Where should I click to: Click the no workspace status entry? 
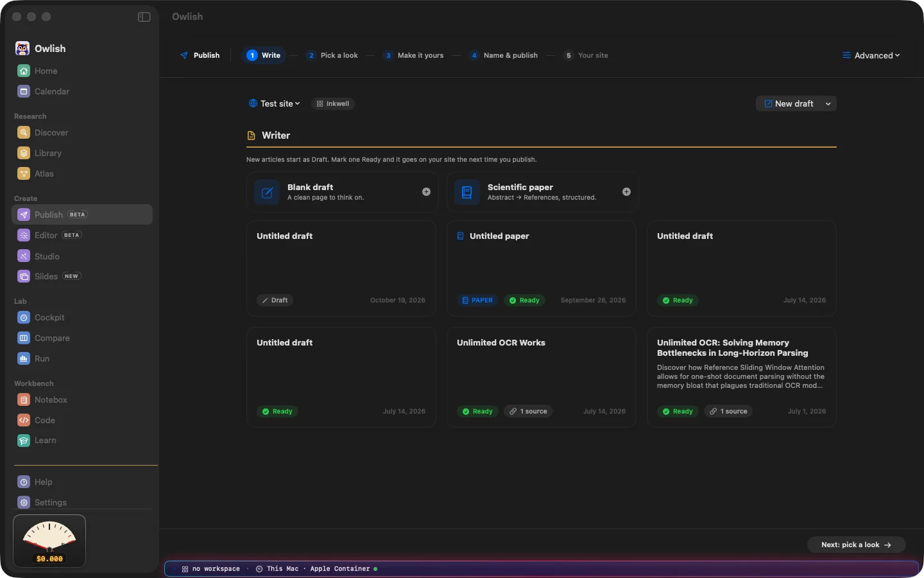click(x=211, y=569)
